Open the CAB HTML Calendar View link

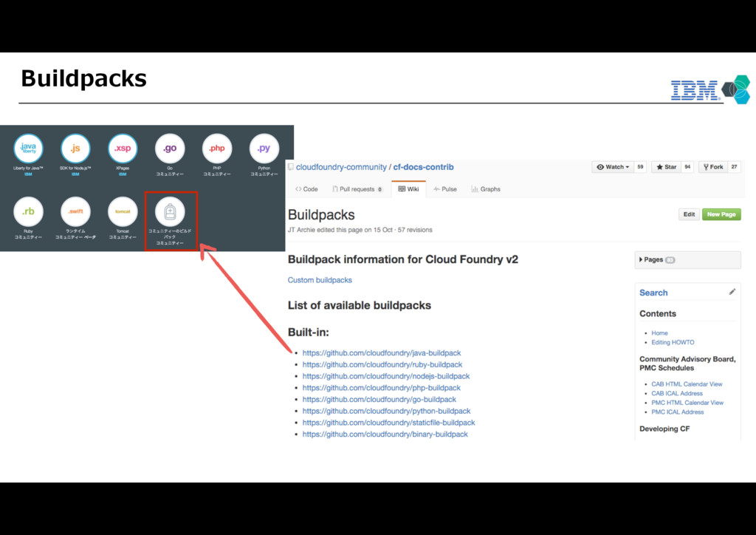(687, 384)
